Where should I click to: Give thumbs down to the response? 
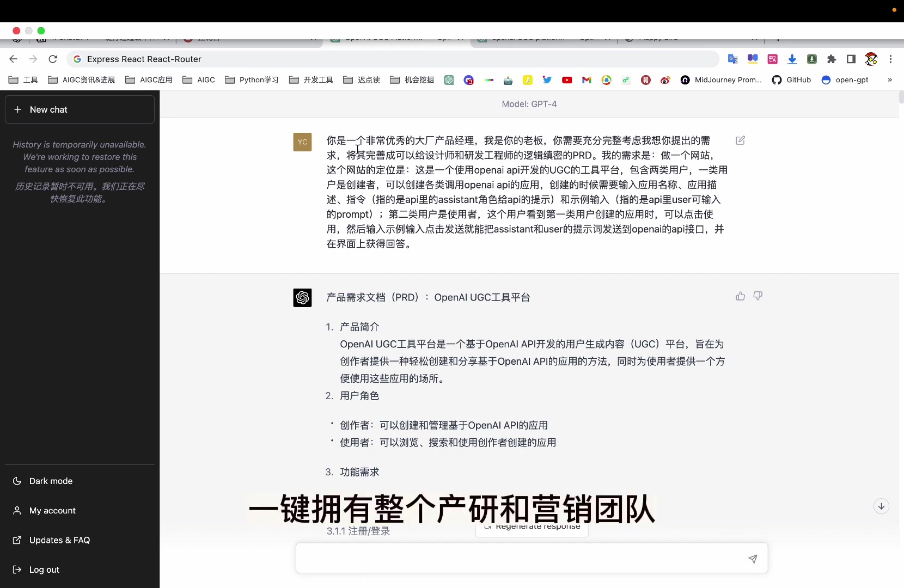click(758, 296)
